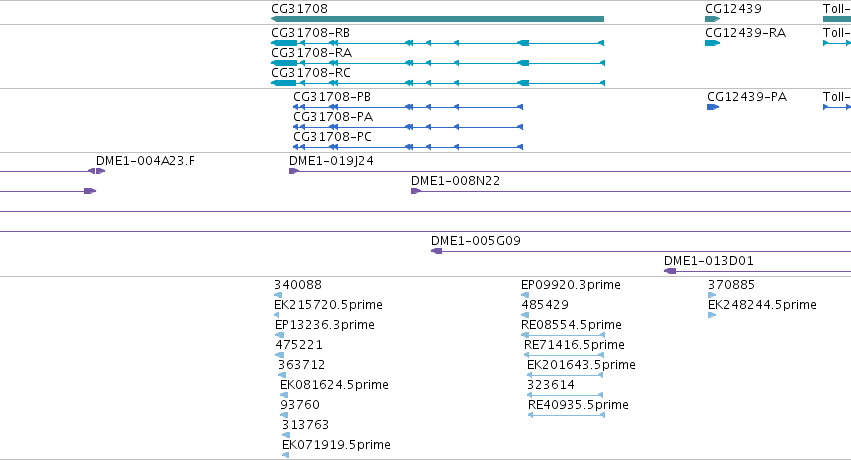851x460 pixels.
Task: Select the CG31708-RC transcript track
Action: tap(437, 83)
